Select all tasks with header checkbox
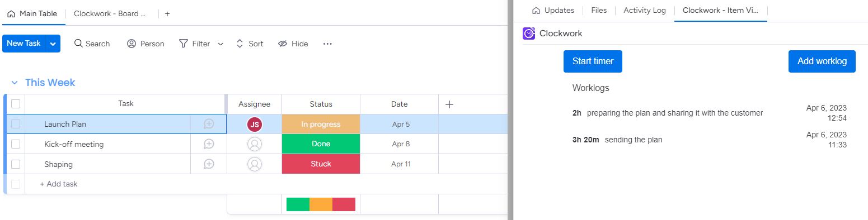 (16, 104)
